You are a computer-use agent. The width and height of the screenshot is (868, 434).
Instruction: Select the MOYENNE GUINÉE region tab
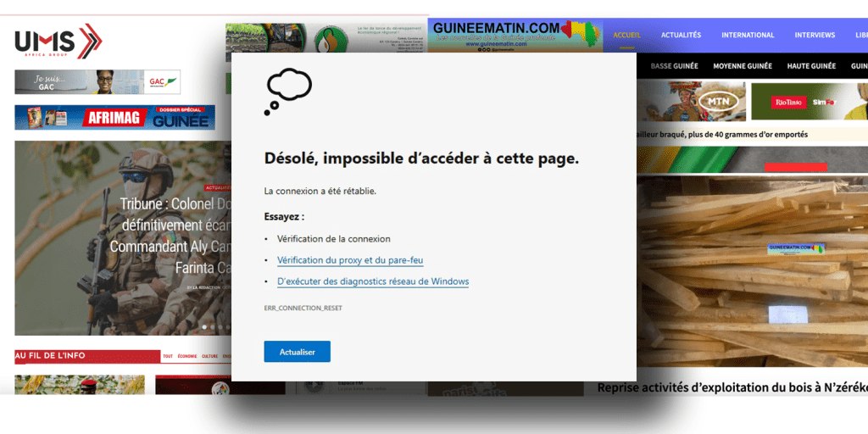click(743, 66)
